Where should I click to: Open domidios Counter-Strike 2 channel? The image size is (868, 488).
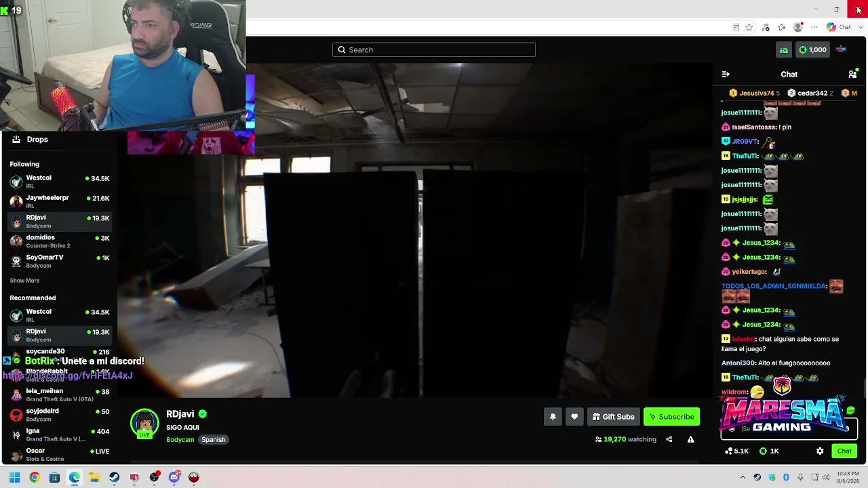coord(59,241)
